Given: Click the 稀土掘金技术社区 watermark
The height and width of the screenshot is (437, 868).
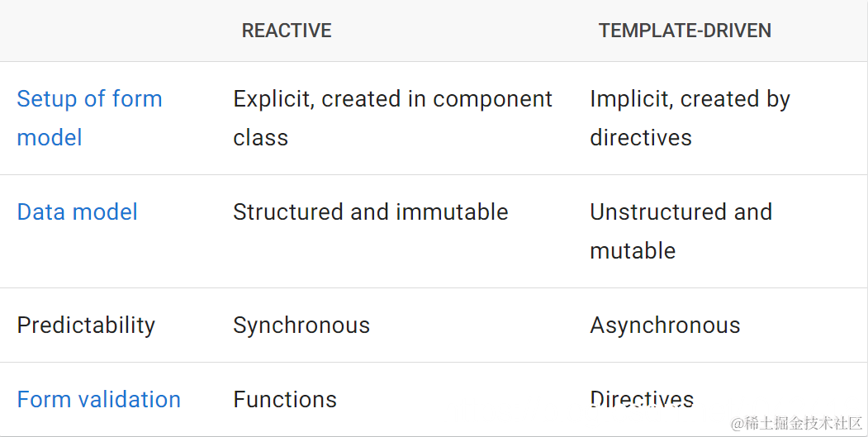Looking at the screenshot, I should [x=797, y=423].
